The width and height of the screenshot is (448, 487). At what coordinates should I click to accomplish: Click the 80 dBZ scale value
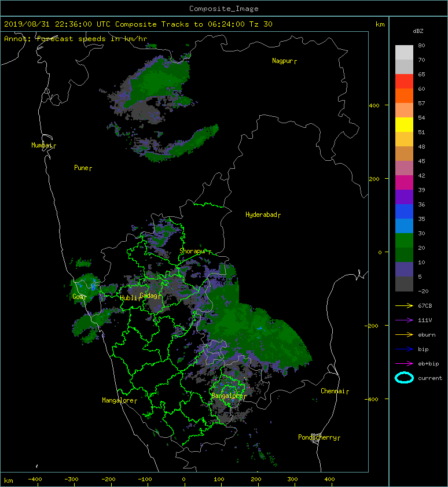click(421, 45)
